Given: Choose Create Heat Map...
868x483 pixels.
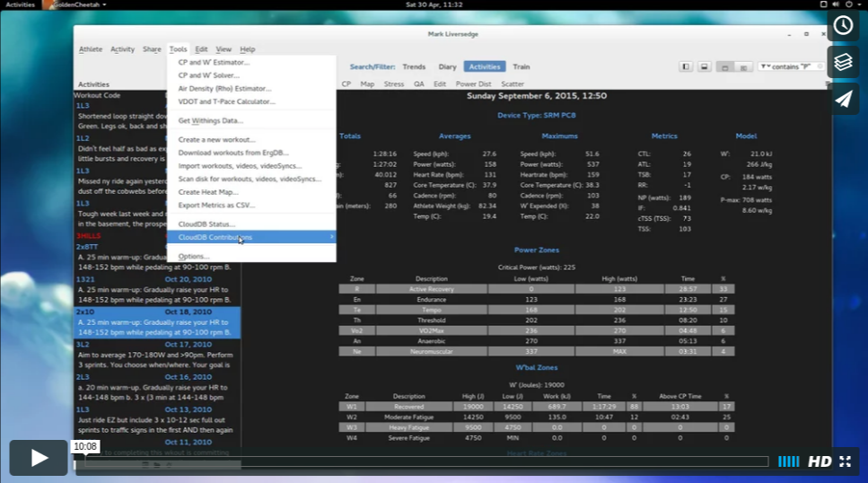Looking at the screenshot, I should click(251, 192).
